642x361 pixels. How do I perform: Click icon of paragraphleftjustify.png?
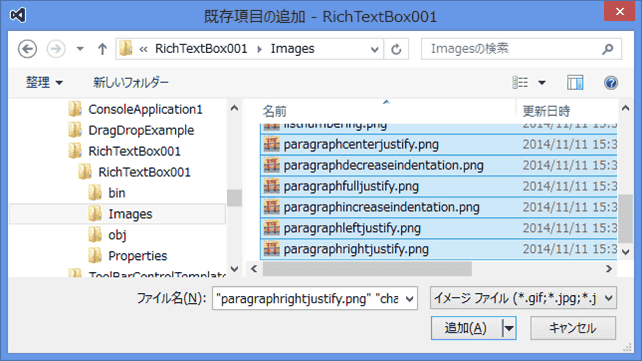pyautogui.click(x=271, y=228)
